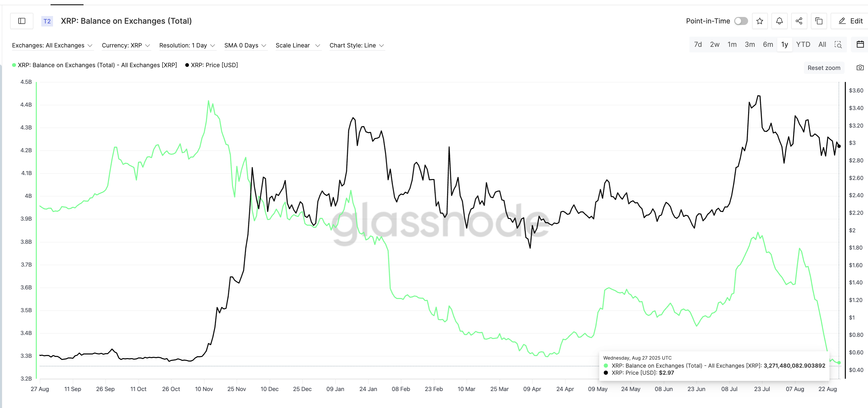Viewport: 868px width, 408px height.
Task: Favorite this chart using the star icon
Action: pos(760,21)
